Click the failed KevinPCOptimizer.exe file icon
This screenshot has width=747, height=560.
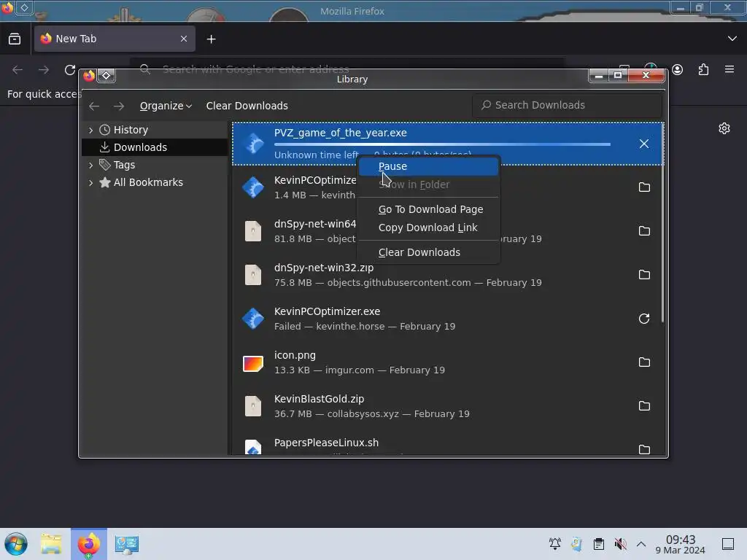[253, 319]
